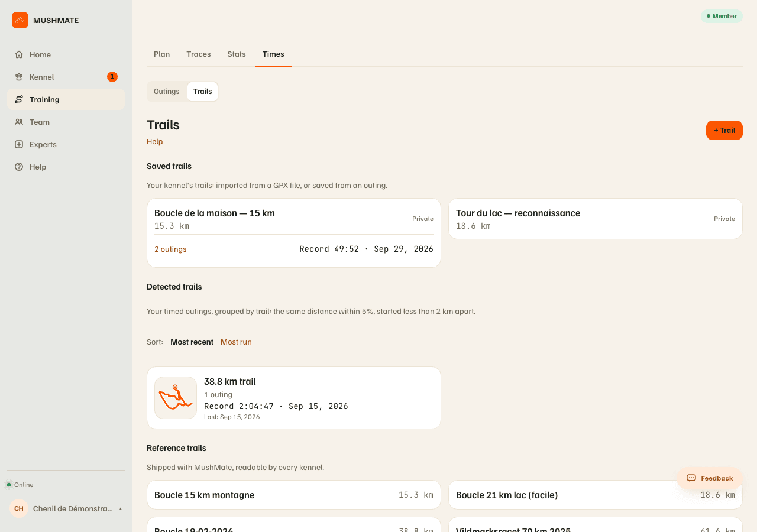Select the Trails segment toggle
This screenshot has width=757, height=532.
pos(202,92)
